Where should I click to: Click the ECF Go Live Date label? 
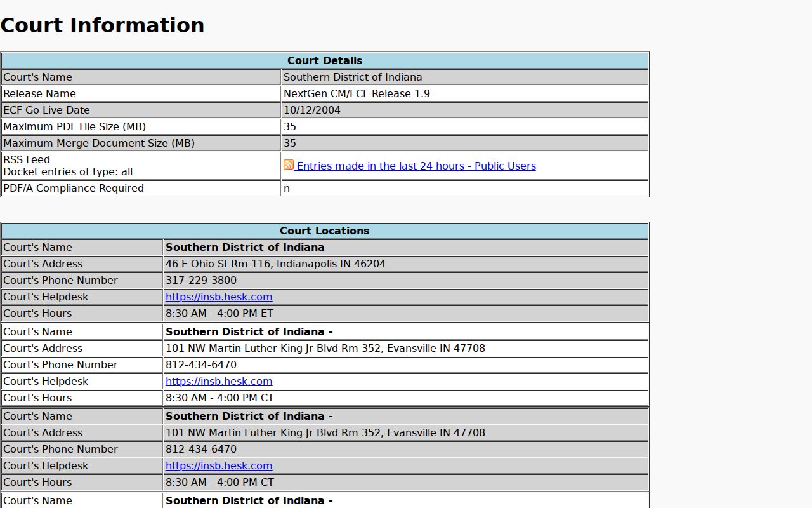46,110
